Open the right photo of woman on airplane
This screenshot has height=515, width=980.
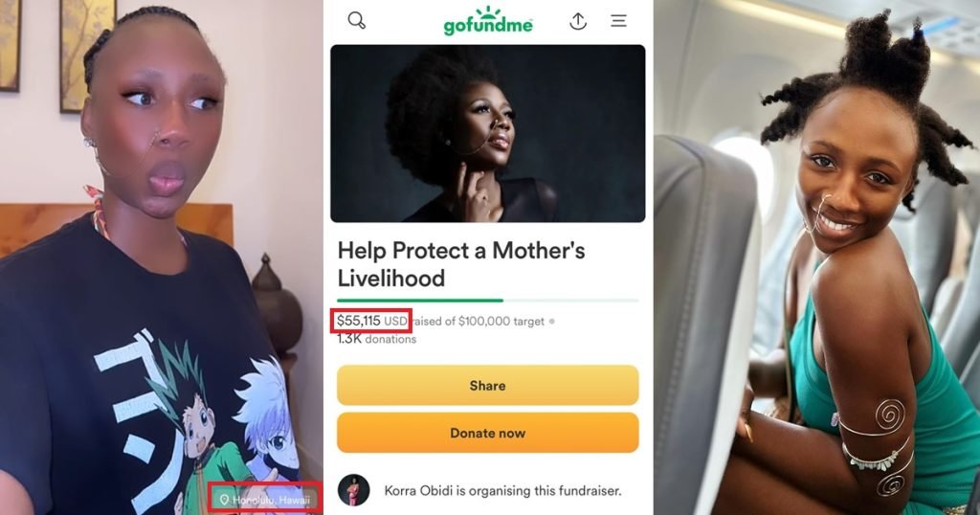point(816,257)
